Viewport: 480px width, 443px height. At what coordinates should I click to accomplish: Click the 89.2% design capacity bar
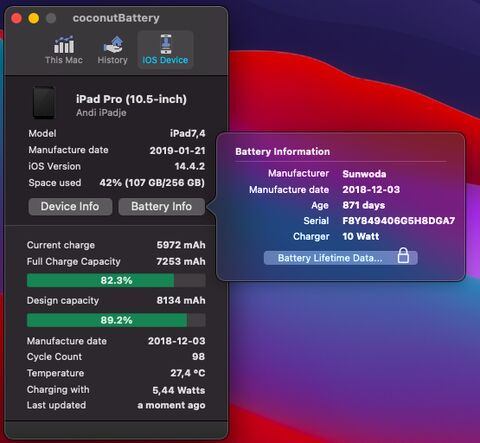pyautogui.click(x=116, y=320)
